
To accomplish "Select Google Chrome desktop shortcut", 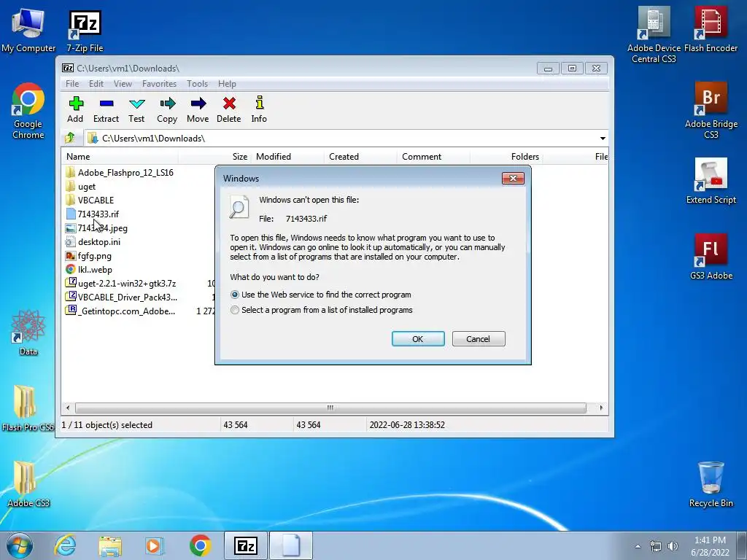I will (x=28, y=112).
